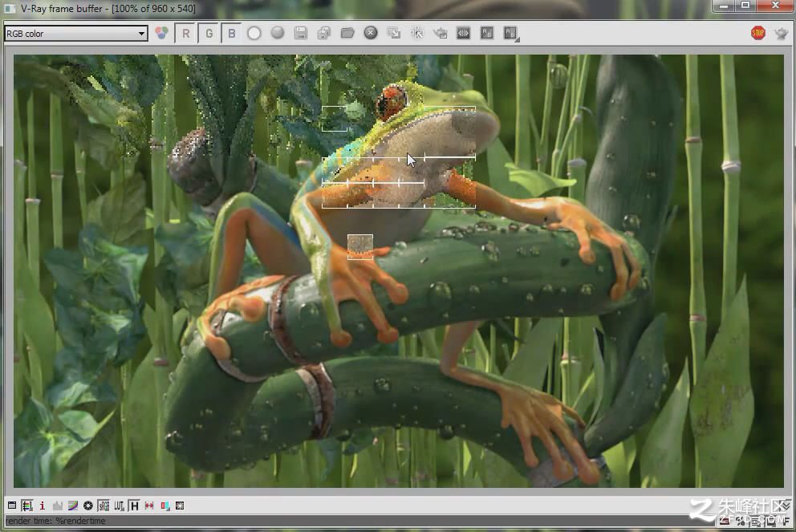Toggle force color clamping icon
Screen dimensions: 796x532
point(27,506)
